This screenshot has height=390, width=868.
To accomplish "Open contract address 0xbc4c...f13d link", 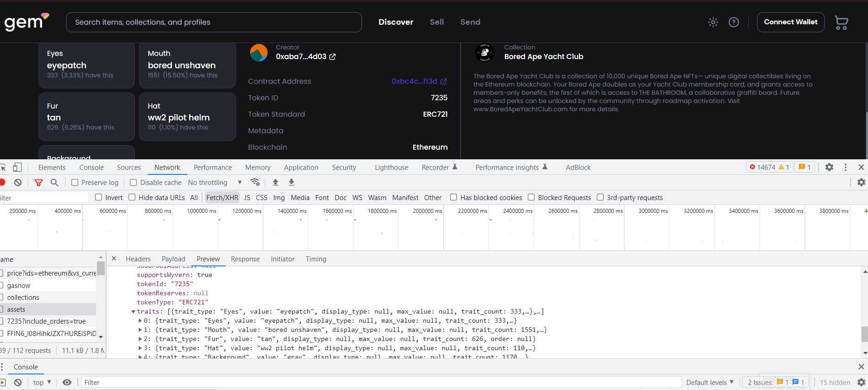I will [414, 81].
